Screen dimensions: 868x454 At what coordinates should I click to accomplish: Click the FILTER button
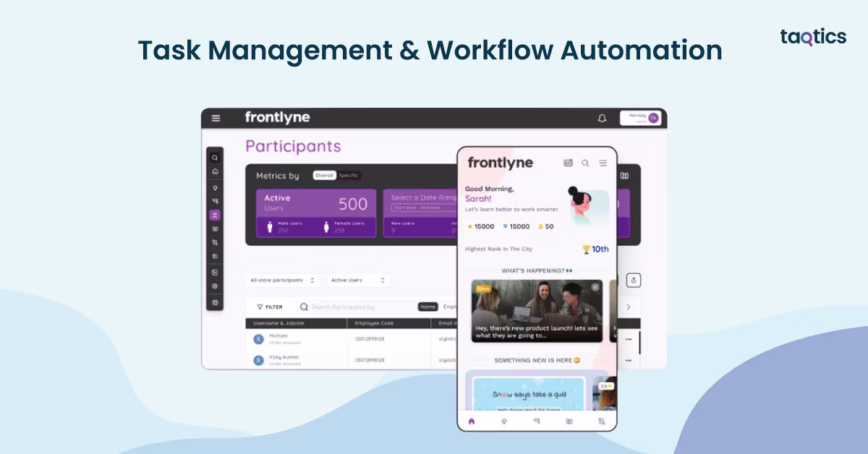point(270,307)
